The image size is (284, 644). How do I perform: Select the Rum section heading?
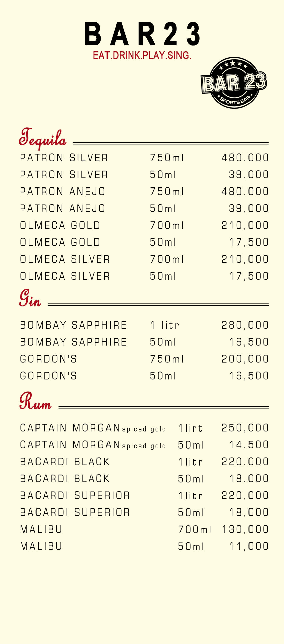pyautogui.click(x=35, y=401)
